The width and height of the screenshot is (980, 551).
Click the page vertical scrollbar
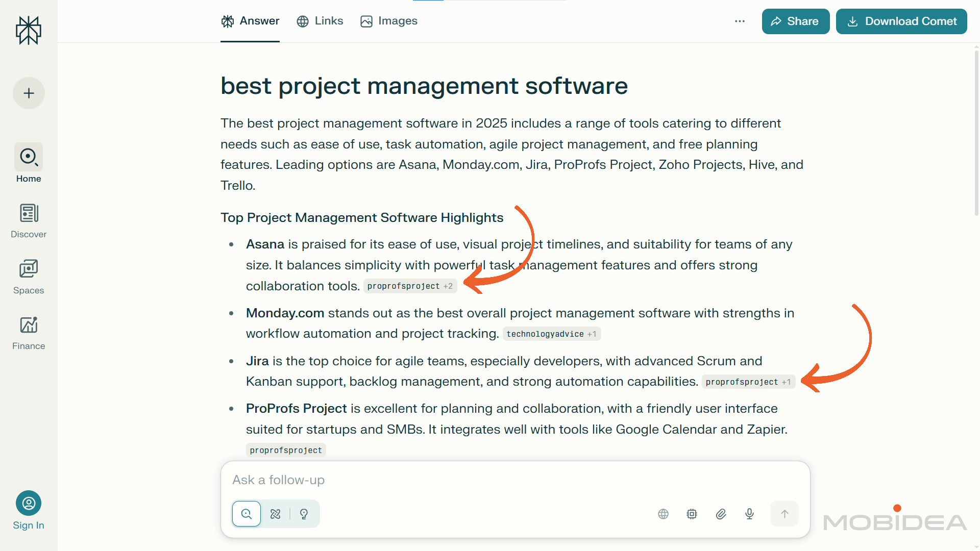(x=976, y=133)
